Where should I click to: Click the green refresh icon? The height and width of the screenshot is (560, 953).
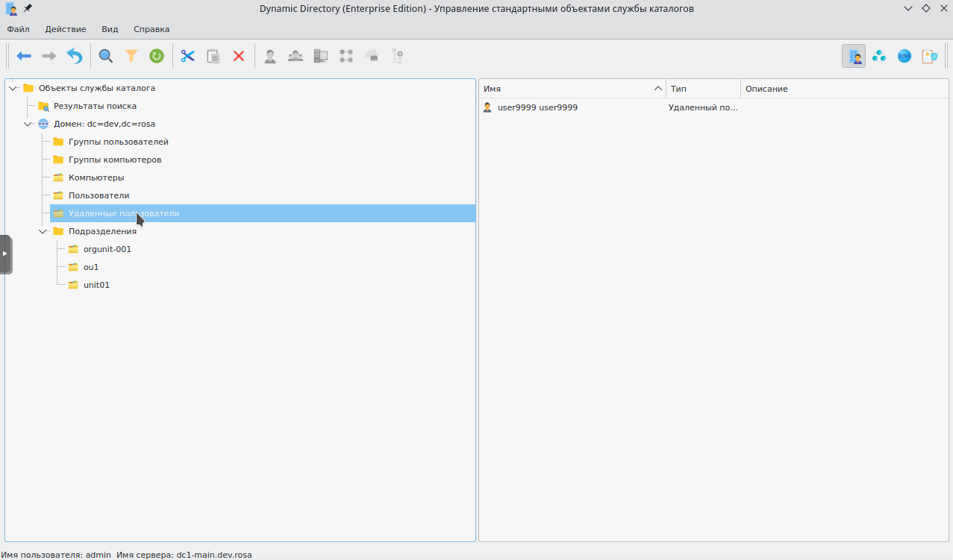click(156, 56)
